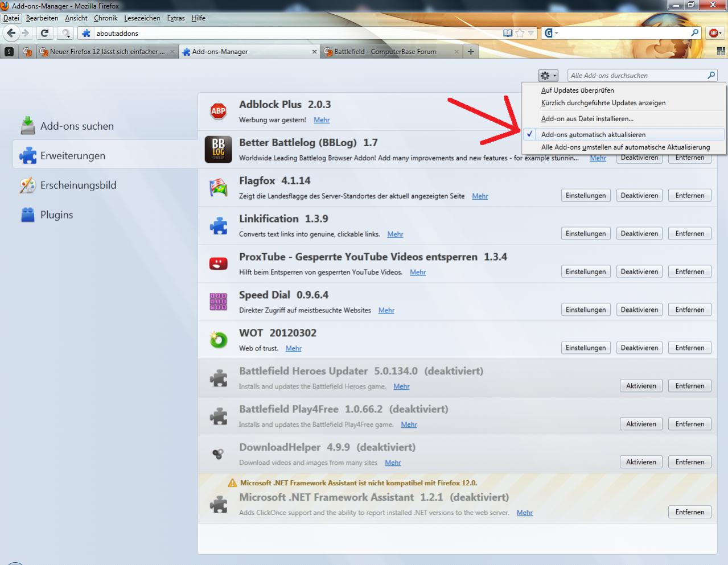Image resolution: width=728 pixels, height=565 pixels.
Task: Deactivate the WOT add-on
Action: pos(639,348)
